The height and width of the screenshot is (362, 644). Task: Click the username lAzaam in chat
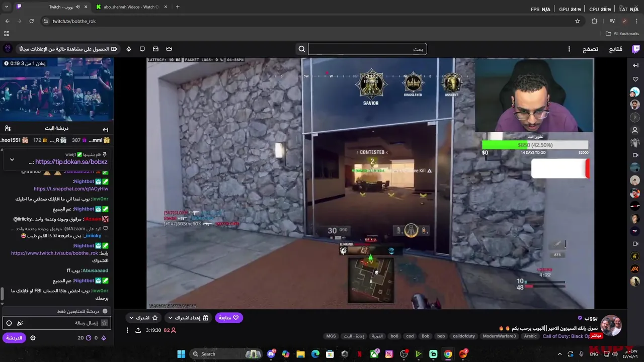(92, 219)
